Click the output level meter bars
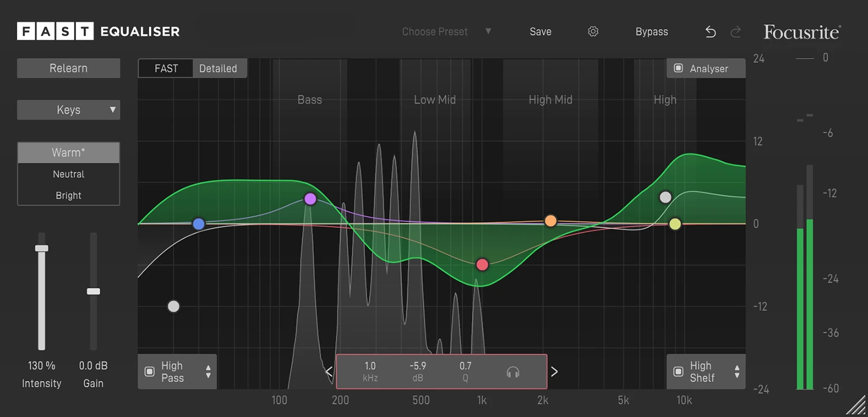 tap(805, 277)
